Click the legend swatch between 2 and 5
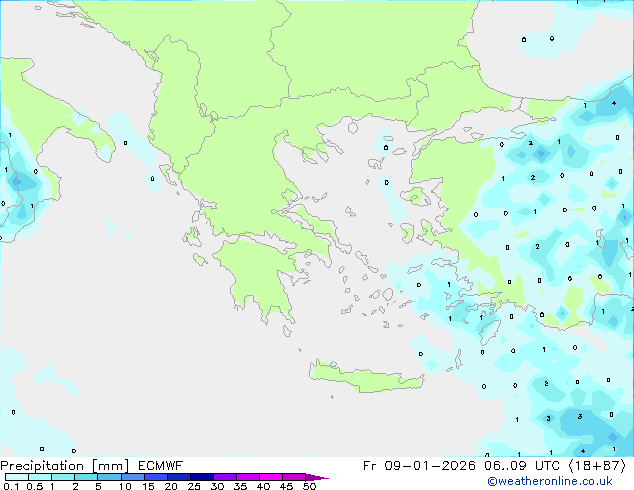 click(x=86, y=477)
